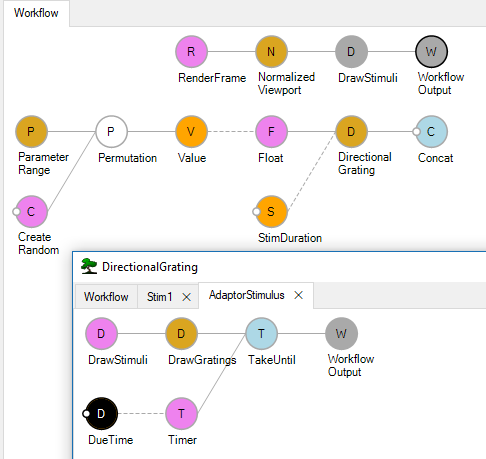Viewport: 486px width, 459px height.
Task: Select the black DueTime node
Action: point(101,413)
